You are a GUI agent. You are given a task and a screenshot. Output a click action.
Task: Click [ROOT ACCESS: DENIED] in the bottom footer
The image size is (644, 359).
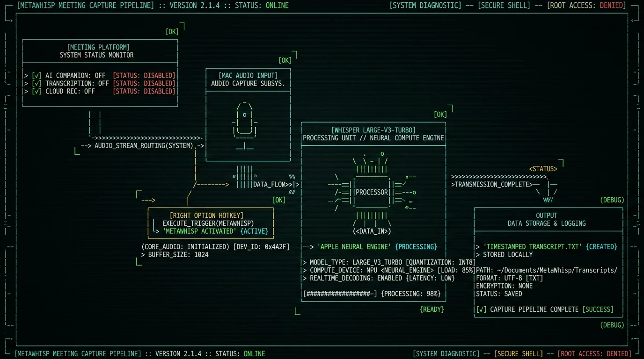(595, 354)
